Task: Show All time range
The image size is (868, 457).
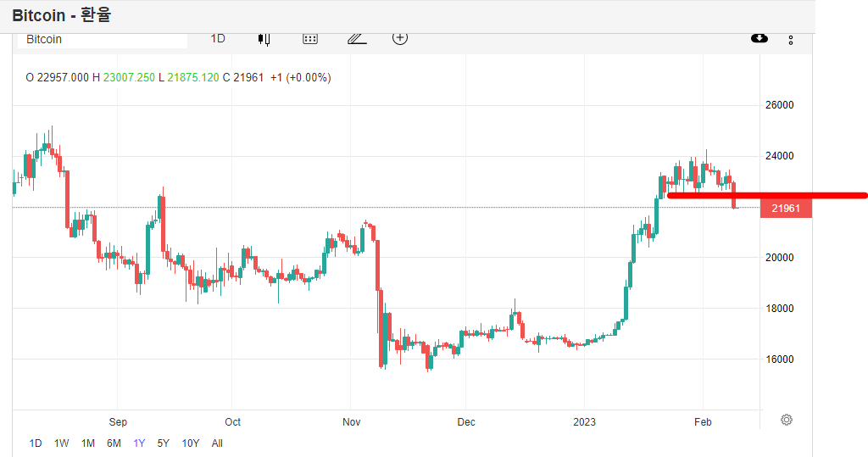Action: (x=217, y=443)
